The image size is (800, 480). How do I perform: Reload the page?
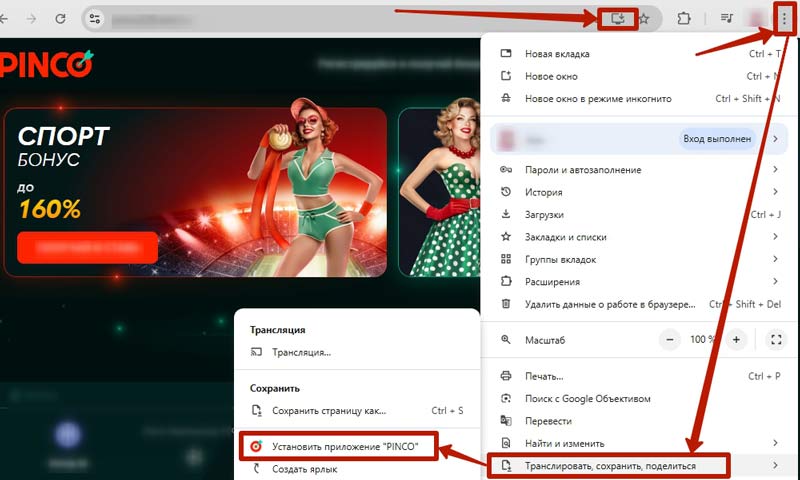(61, 18)
